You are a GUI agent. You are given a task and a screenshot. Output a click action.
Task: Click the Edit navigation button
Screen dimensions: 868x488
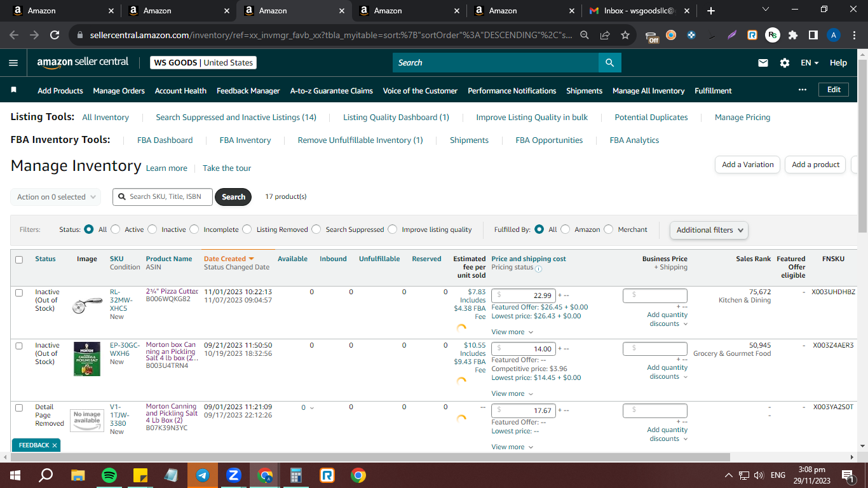[x=834, y=90]
